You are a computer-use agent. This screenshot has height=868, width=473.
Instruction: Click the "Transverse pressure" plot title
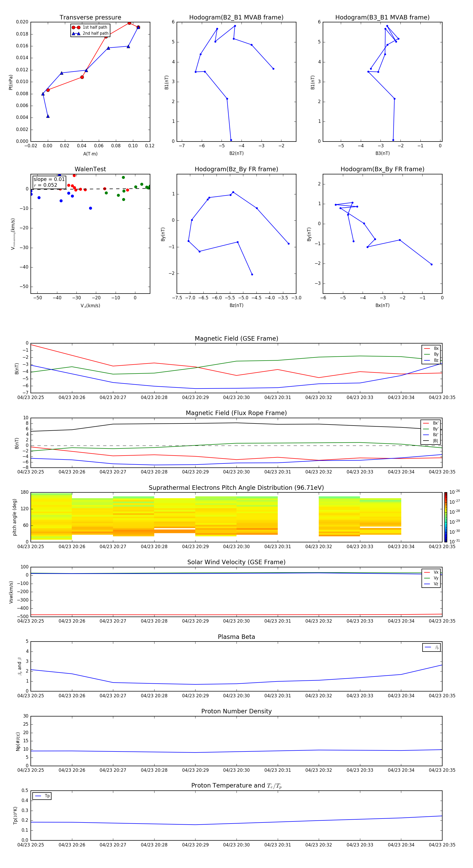tap(90, 18)
